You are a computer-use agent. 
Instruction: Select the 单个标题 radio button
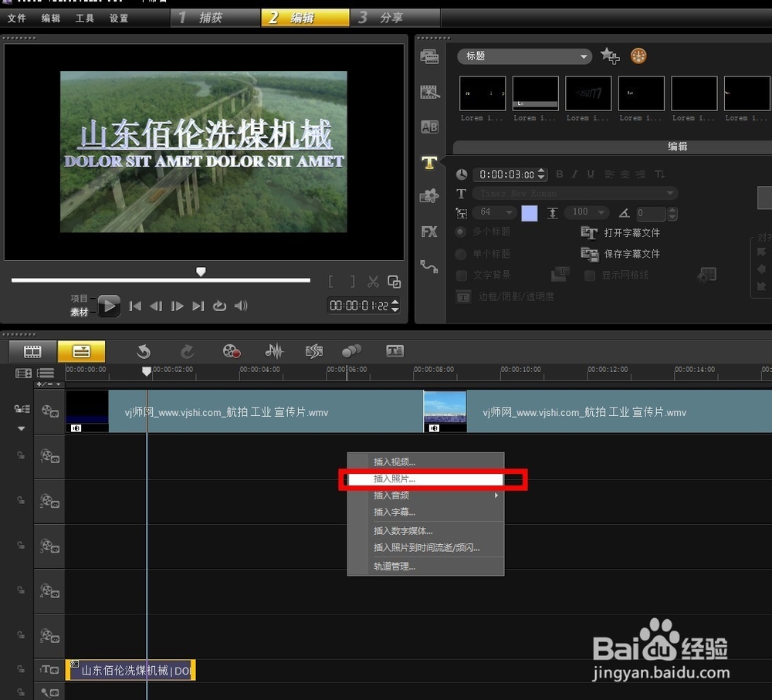tap(461, 254)
